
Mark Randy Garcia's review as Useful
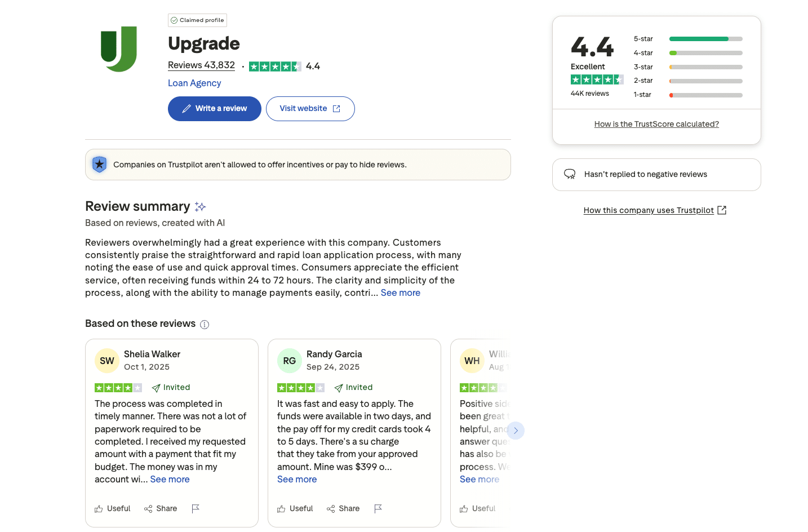(295, 508)
